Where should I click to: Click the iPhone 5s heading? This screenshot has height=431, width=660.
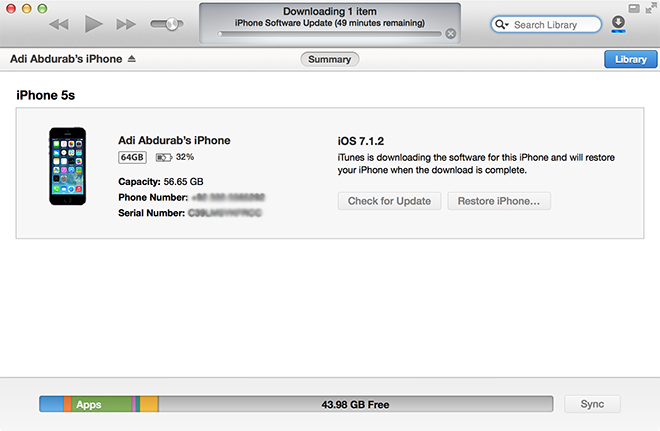point(45,95)
